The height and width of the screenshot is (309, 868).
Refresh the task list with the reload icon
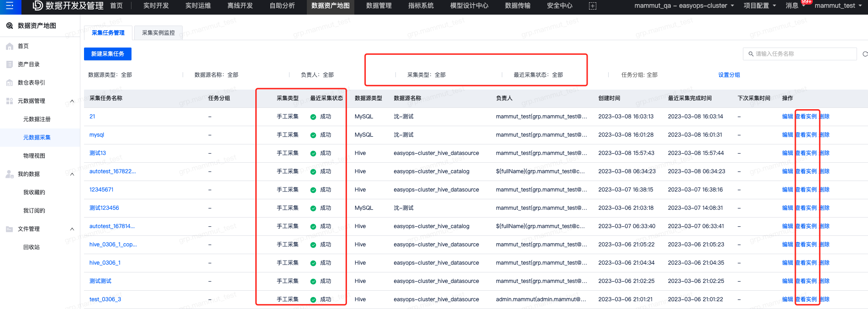pyautogui.click(x=865, y=54)
